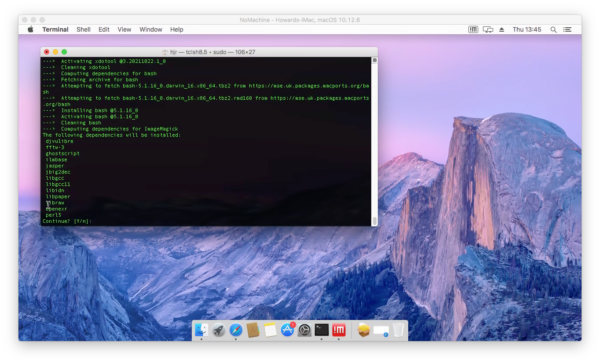Open the Shell menu
The height and width of the screenshot is (363, 600).
tap(83, 29)
